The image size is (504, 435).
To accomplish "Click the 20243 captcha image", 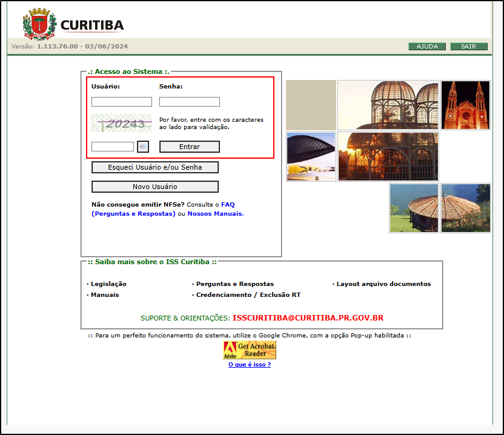I will tap(122, 123).
